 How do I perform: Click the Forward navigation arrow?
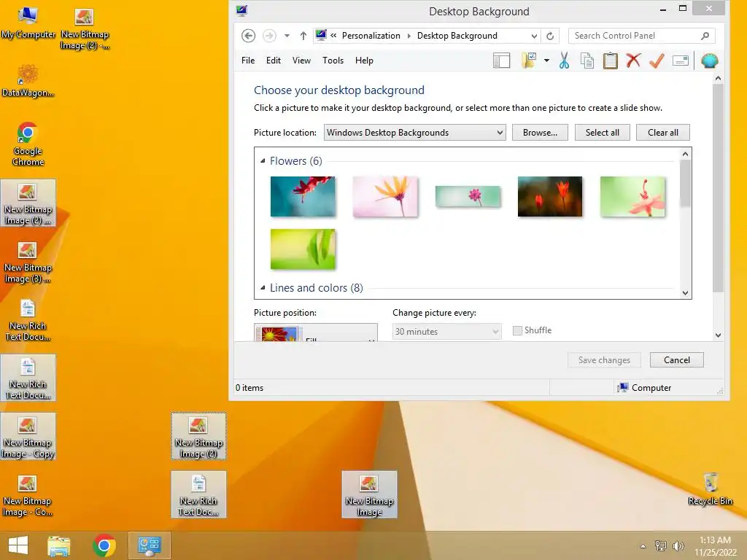click(x=269, y=36)
